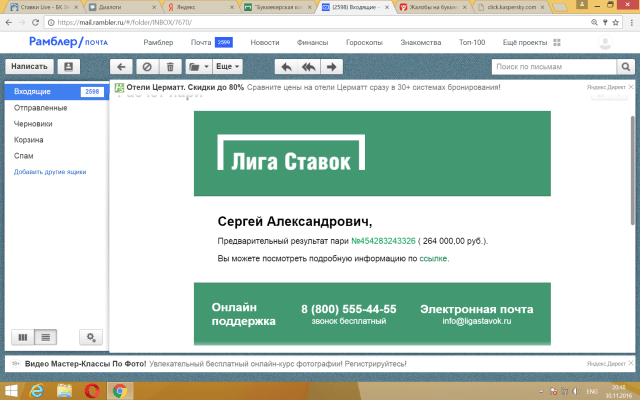Launch Internet Explorer from taskbar
This screenshot has width=640, height=400.
[37, 391]
